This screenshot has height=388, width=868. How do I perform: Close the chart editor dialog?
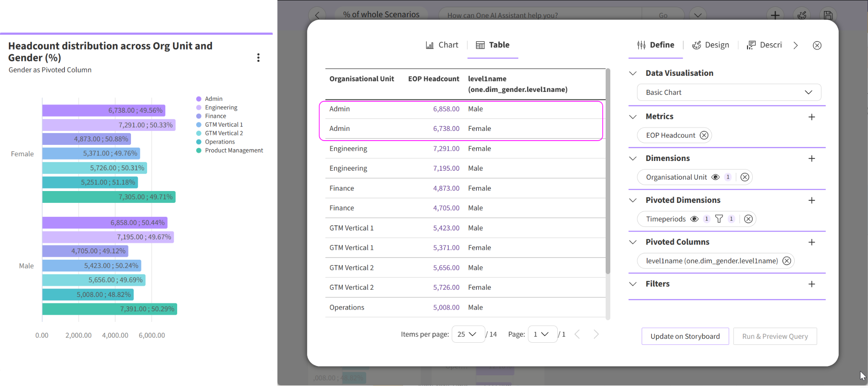pyautogui.click(x=817, y=45)
